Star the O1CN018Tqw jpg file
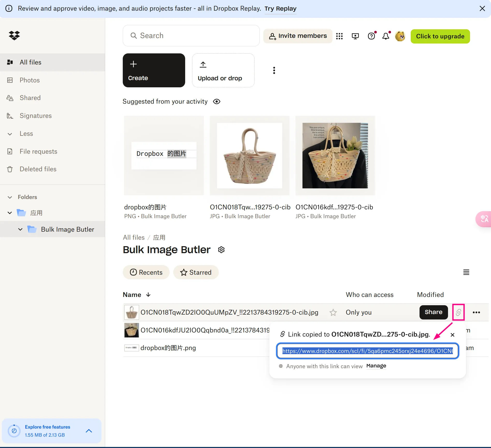The width and height of the screenshot is (491, 448). 333,312
